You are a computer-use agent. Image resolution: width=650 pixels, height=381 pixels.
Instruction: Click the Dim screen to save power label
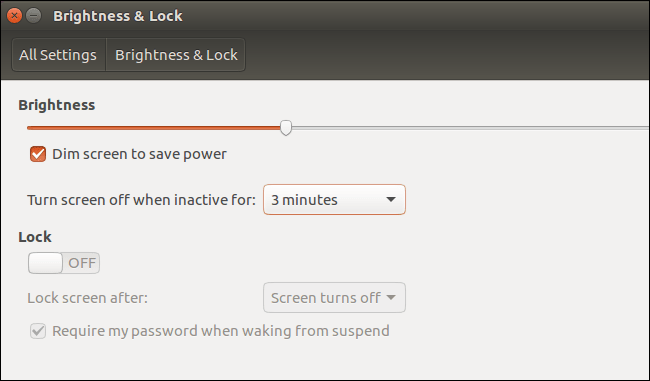139,154
